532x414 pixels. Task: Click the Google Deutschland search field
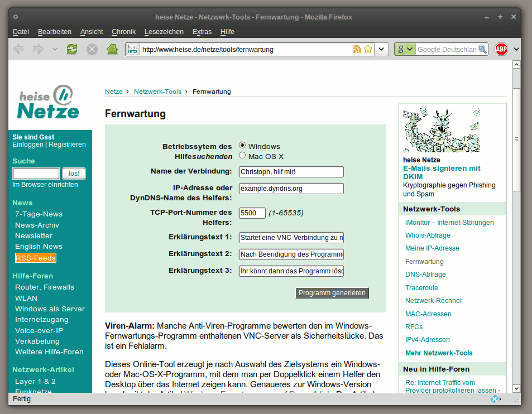[x=446, y=50]
